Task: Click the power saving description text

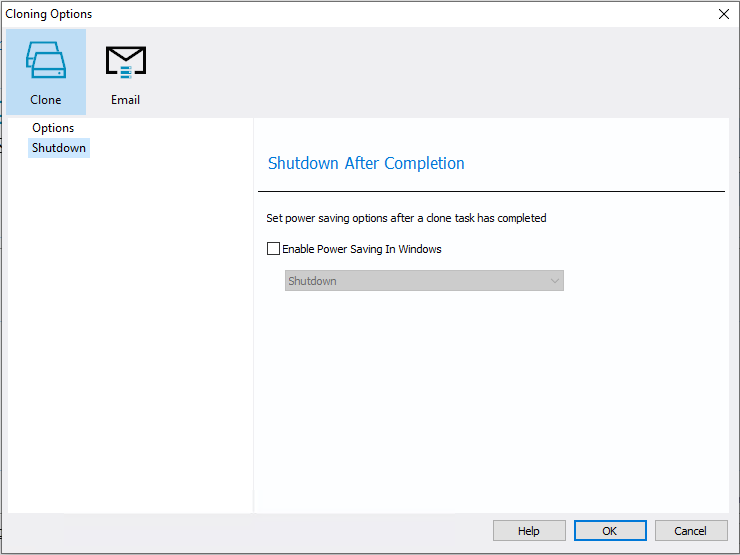Action: (x=406, y=218)
